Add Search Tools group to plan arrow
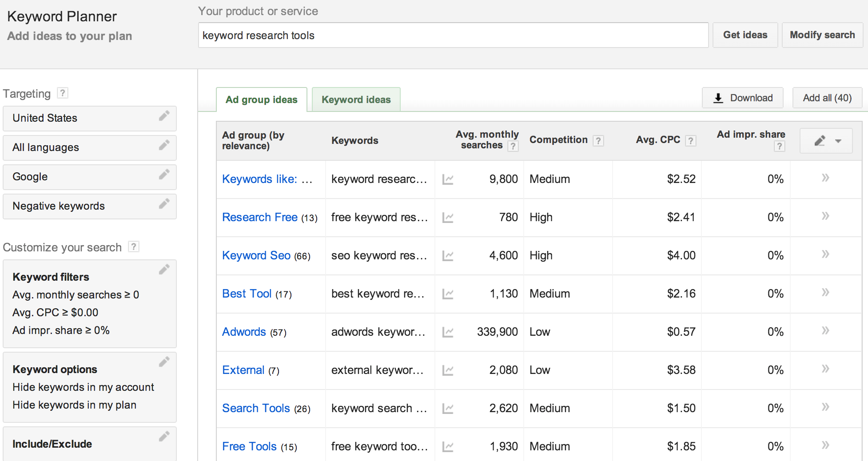The width and height of the screenshot is (868, 461). pyautogui.click(x=825, y=407)
